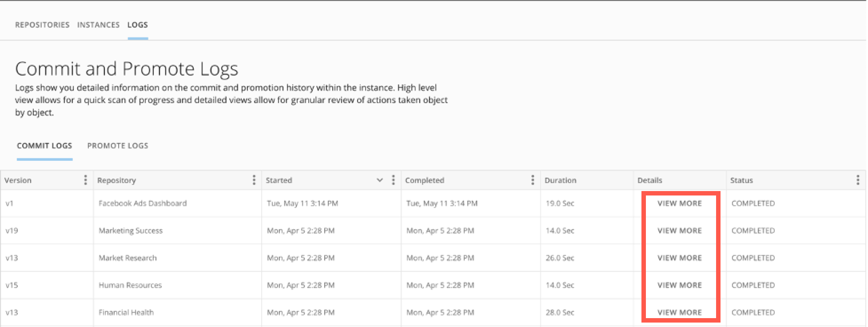Open the Promote Logs tab
The image size is (868, 327).
click(x=118, y=146)
